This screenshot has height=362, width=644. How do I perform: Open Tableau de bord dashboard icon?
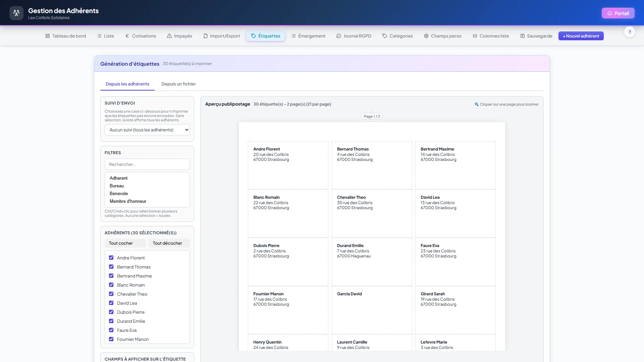pyautogui.click(x=48, y=36)
